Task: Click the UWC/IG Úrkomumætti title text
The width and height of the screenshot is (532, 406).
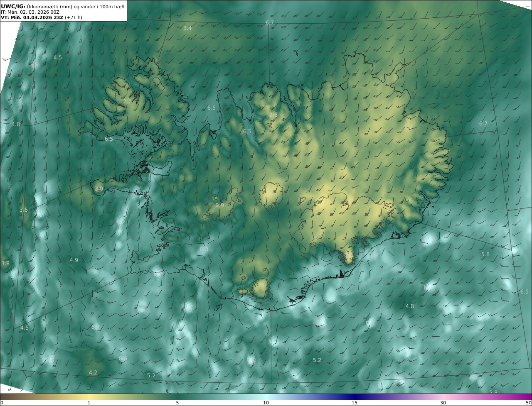Action: [x=62, y=6]
